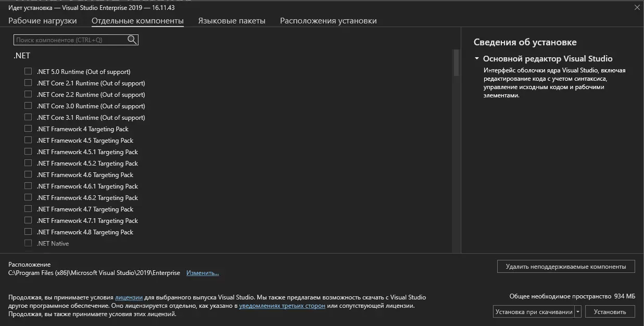644x326 pixels.
Task: Go to Расположения установки tab
Action: point(328,21)
